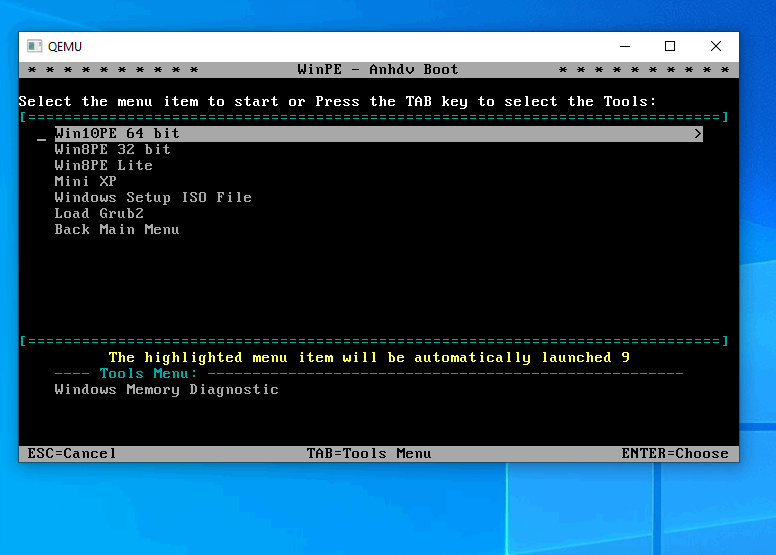Click the ESC=Cancel status text
This screenshot has width=776, height=555.
(72, 454)
